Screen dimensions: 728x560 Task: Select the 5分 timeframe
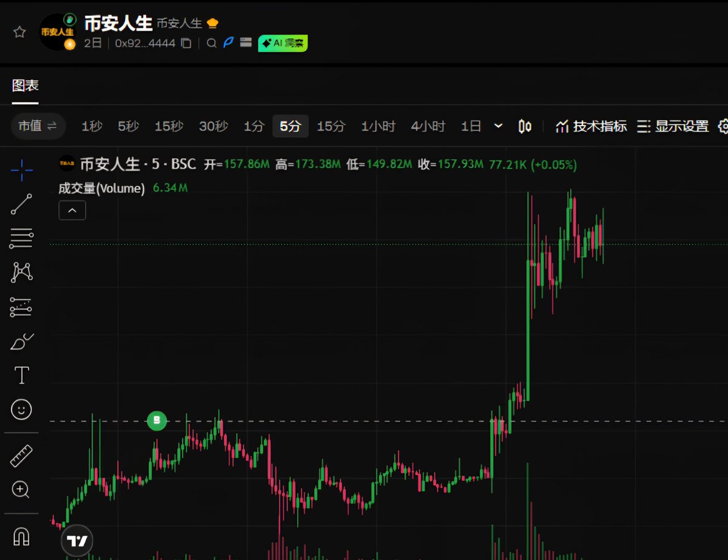click(x=290, y=126)
